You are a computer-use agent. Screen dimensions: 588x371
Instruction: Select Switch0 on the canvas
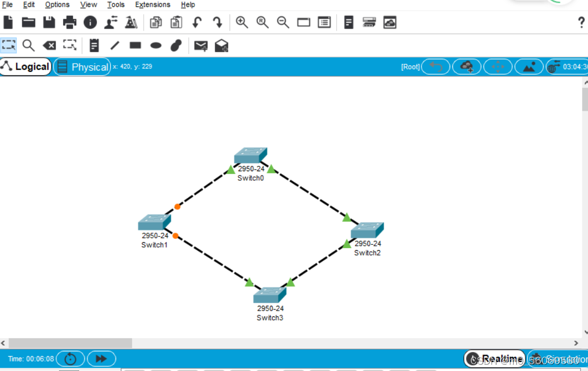250,156
